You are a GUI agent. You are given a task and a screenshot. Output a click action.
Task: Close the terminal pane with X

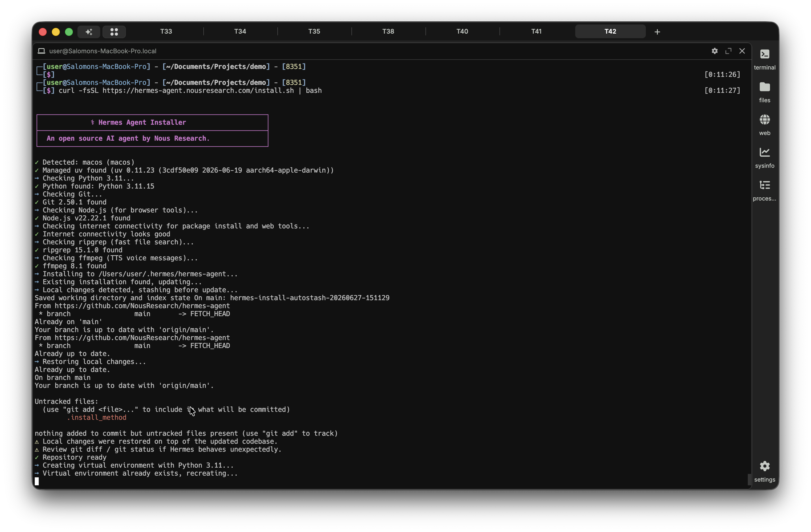tap(742, 51)
